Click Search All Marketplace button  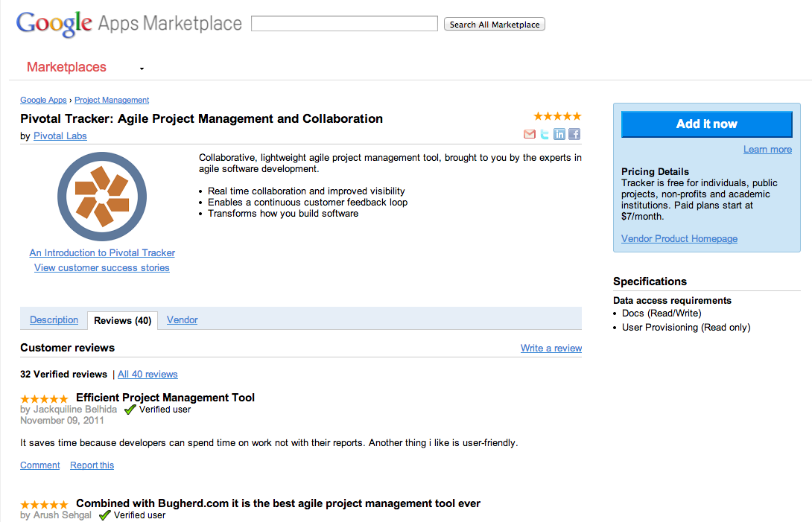(x=495, y=25)
